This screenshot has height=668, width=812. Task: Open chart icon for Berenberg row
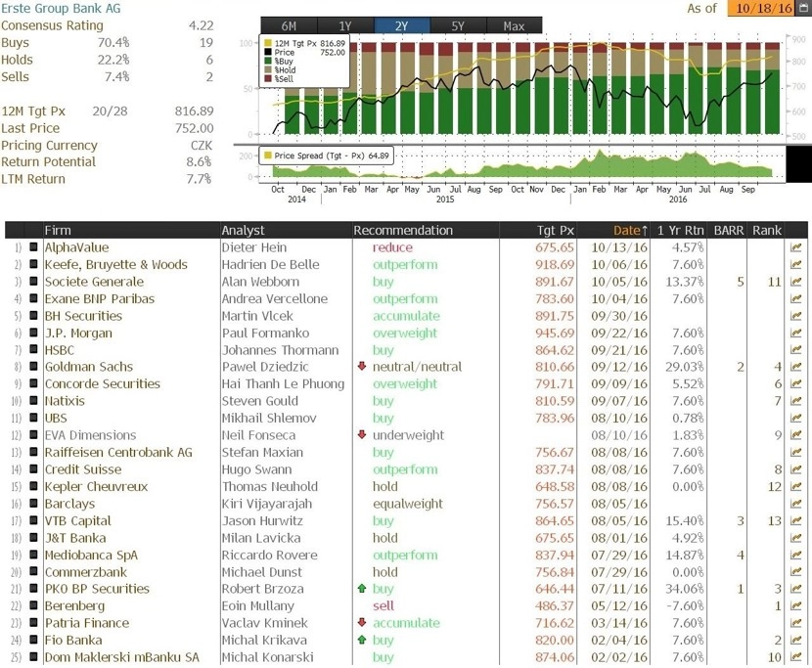[795, 605]
